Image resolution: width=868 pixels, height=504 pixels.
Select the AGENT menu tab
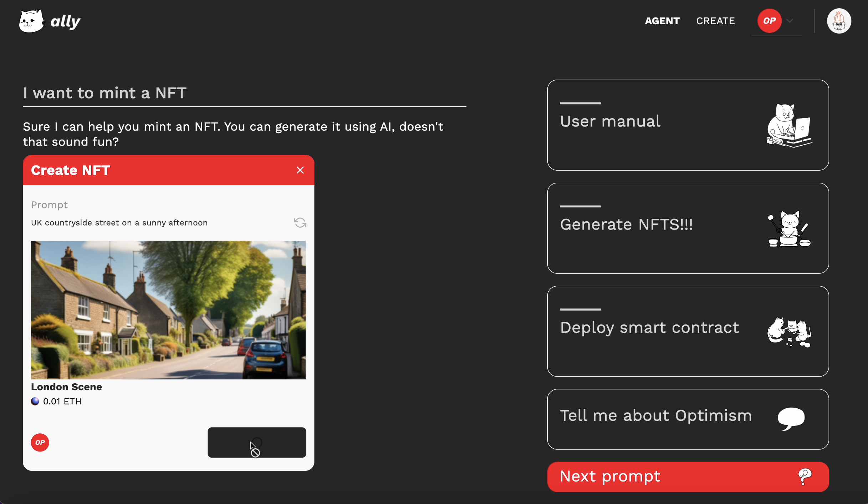pos(662,20)
